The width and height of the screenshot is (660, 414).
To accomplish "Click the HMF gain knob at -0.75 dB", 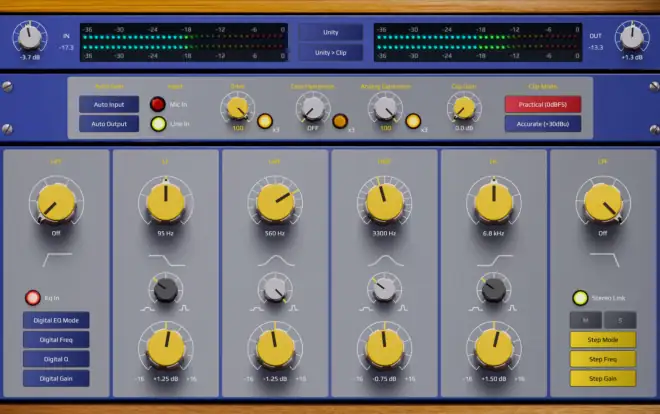I will pos(384,348).
